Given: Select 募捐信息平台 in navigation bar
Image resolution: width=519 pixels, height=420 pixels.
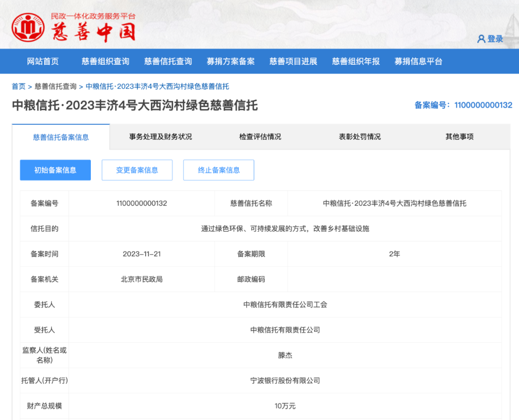Looking at the screenshot, I should [x=418, y=61].
